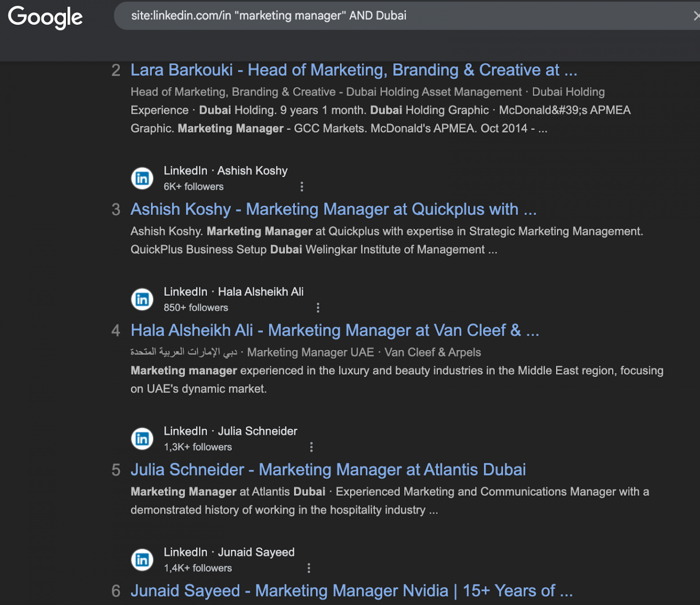The image size is (700, 605).
Task: Expand options menu for Junaid Sayeed's result
Action: pyautogui.click(x=309, y=568)
